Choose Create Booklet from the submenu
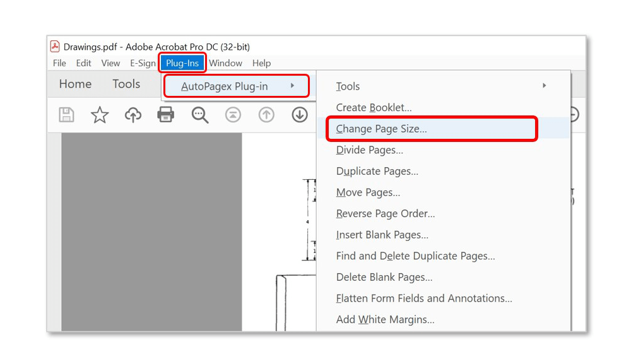This screenshot has height=364, width=631. pyautogui.click(x=444, y=107)
